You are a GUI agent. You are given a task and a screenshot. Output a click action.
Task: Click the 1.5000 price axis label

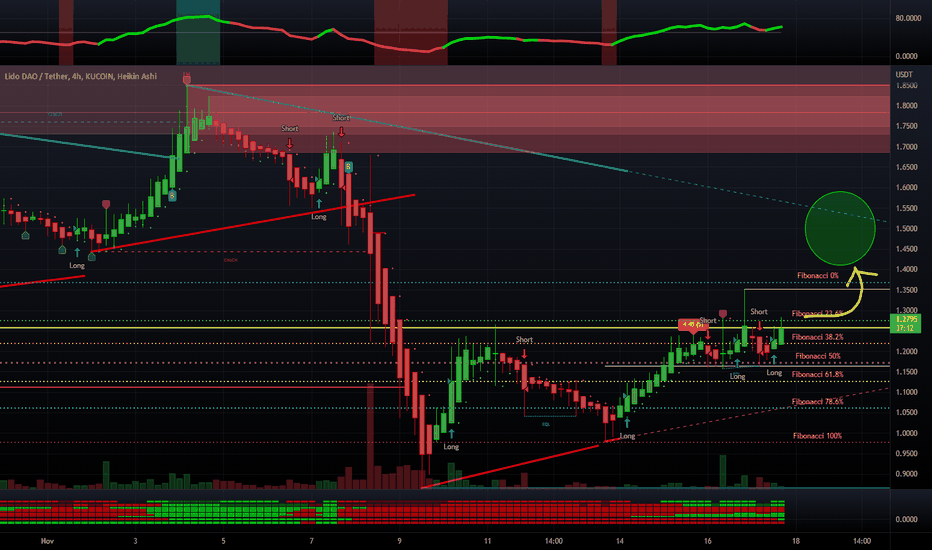(906, 229)
